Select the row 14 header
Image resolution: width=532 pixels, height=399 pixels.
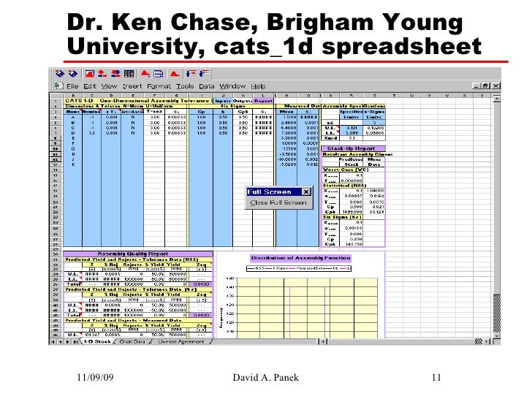click(x=56, y=170)
